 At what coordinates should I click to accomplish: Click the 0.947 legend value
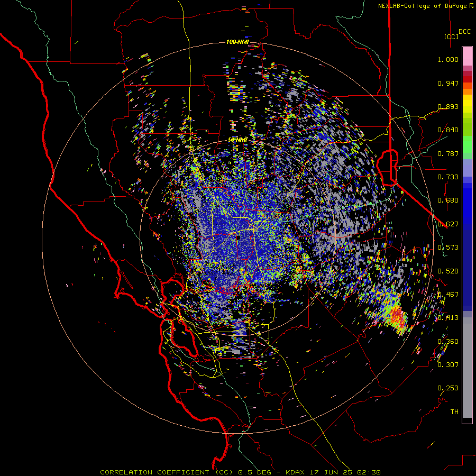(x=448, y=83)
